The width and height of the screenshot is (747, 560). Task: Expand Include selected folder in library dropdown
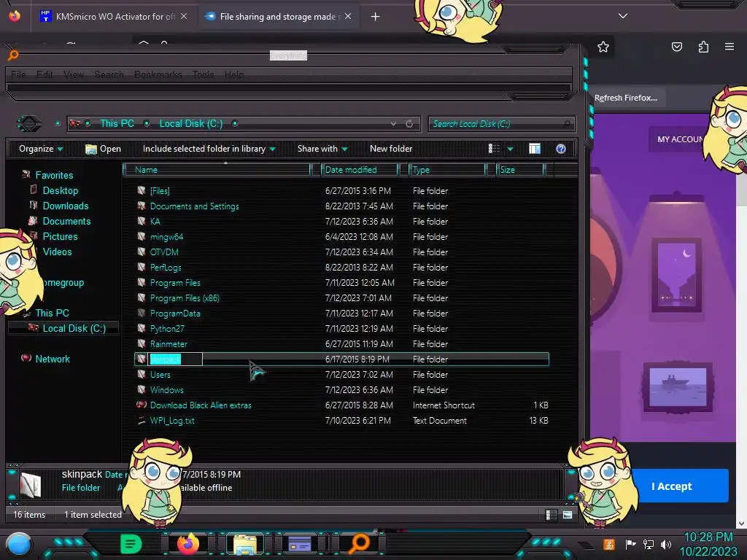209,149
